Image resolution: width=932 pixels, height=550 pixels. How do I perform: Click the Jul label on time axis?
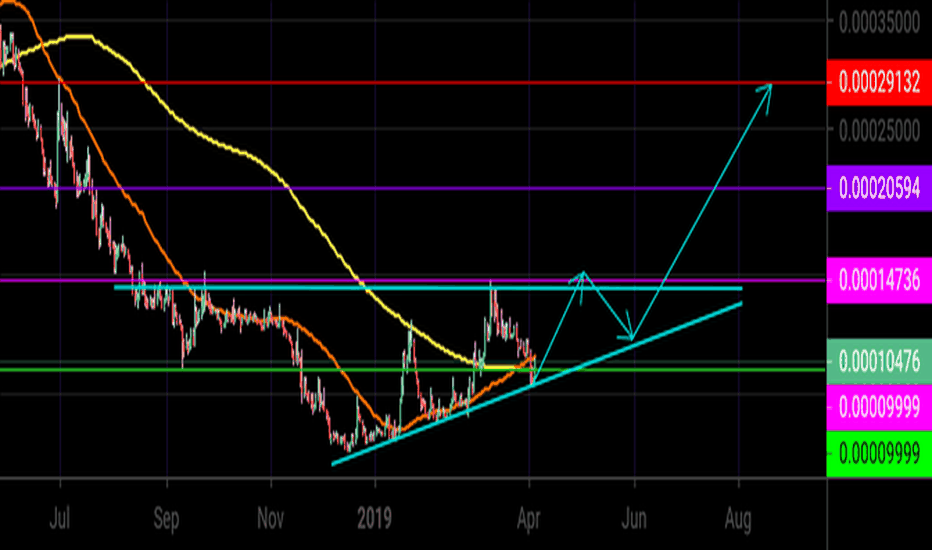(59, 519)
